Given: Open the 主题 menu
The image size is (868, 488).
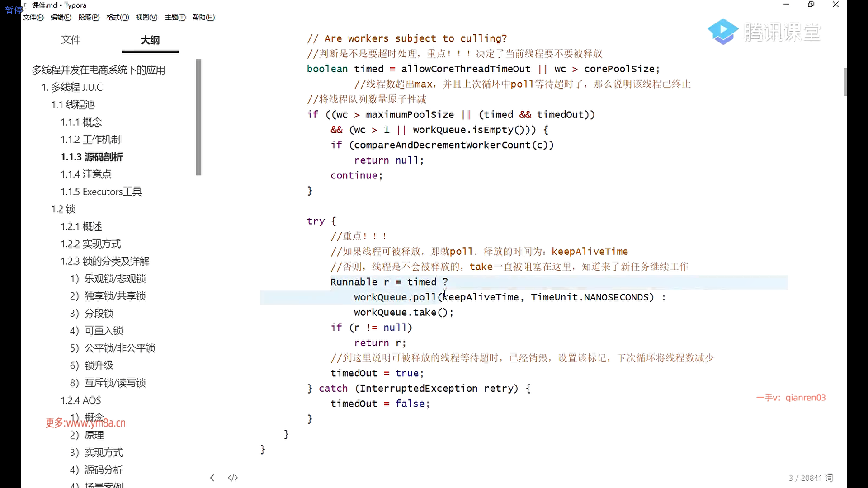Looking at the screenshot, I should (x=175, y=17).
